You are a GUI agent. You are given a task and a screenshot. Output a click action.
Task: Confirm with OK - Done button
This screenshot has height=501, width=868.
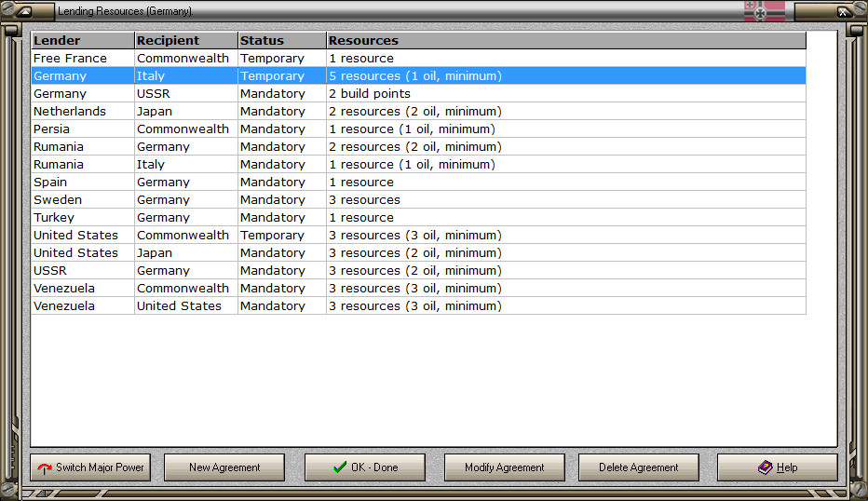pyautogui.click(x=365, y=467)
